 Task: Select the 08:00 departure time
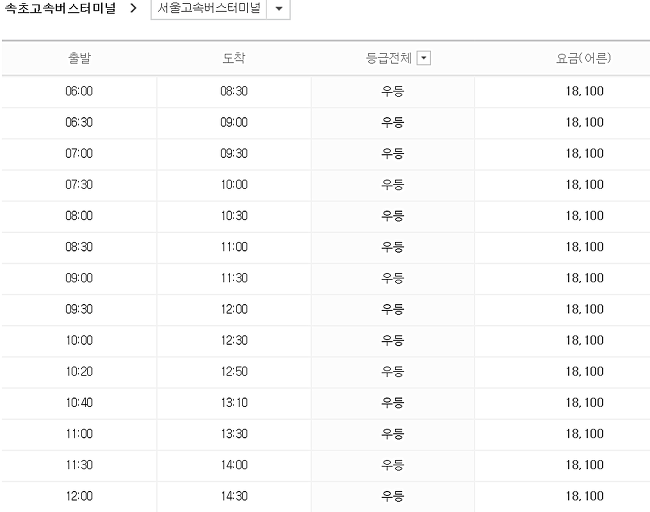[79, 216]
